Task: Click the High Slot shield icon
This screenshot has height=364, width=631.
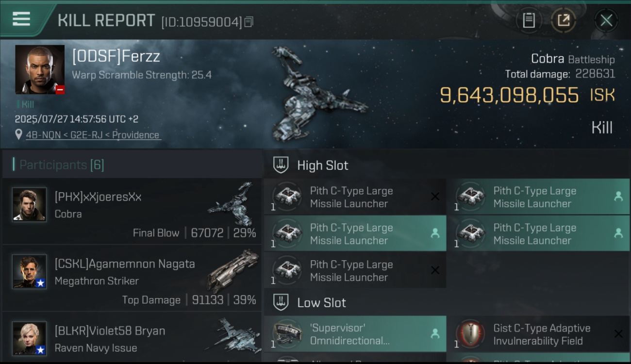Action: (281, 165)
